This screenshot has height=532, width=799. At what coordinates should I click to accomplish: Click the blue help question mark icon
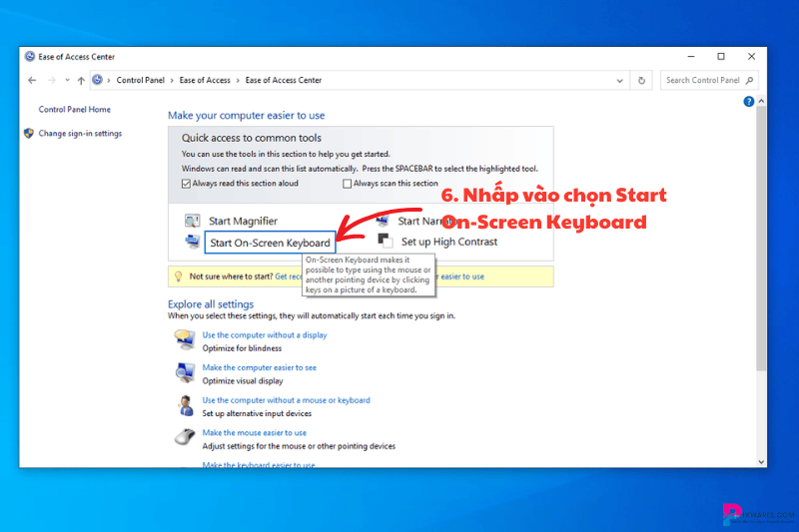(x=748, y=102)
